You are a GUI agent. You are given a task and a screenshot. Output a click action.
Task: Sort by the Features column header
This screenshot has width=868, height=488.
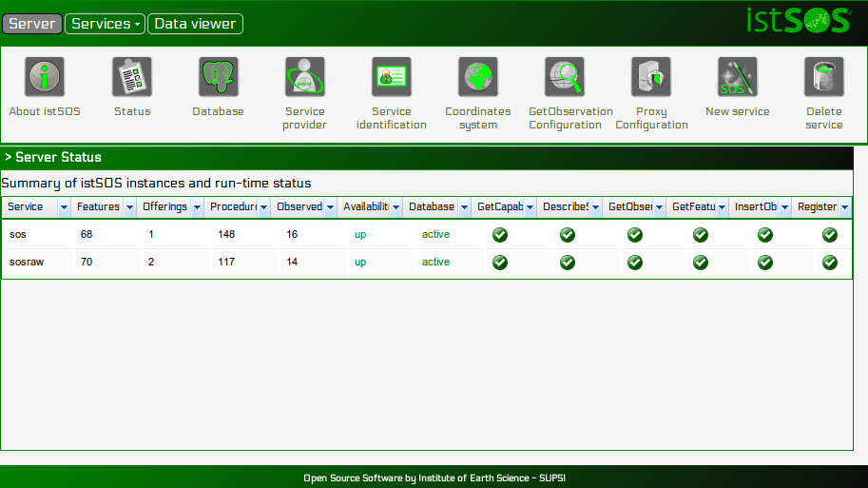point(98,206)
